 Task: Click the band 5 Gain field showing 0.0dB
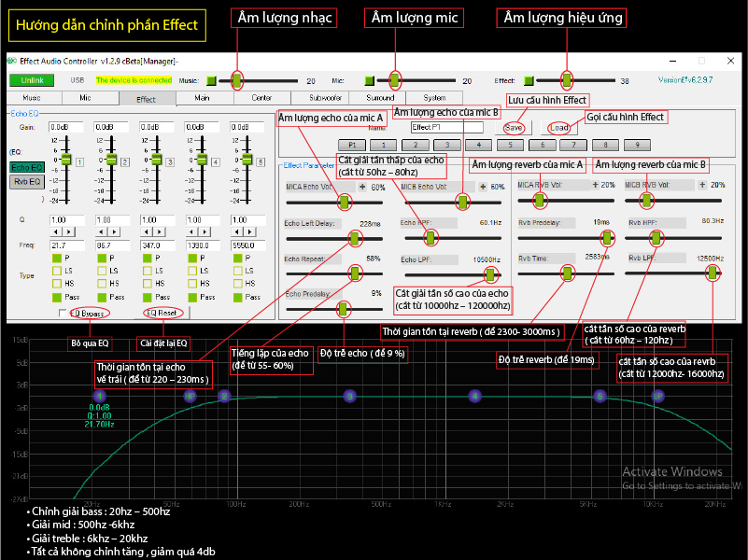(247, 127)
